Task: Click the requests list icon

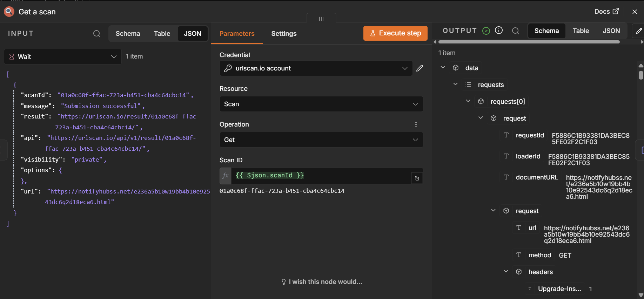Action: (468, 84)
